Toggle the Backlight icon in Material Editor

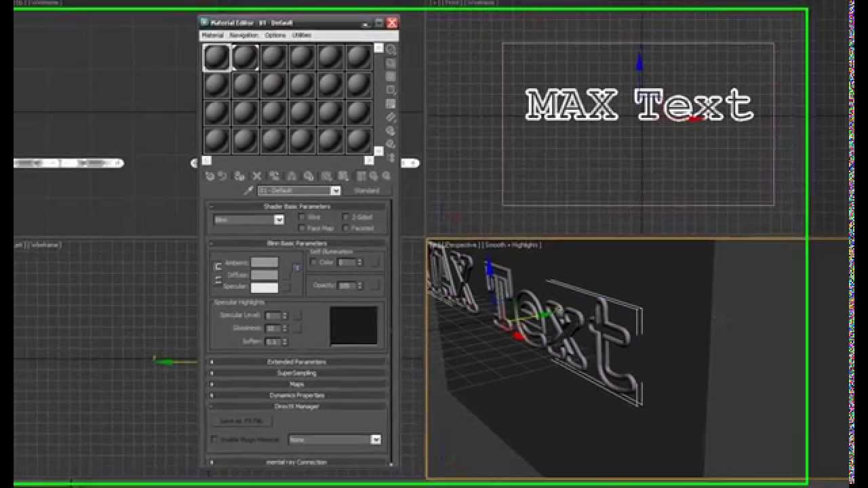coord(391,64)
